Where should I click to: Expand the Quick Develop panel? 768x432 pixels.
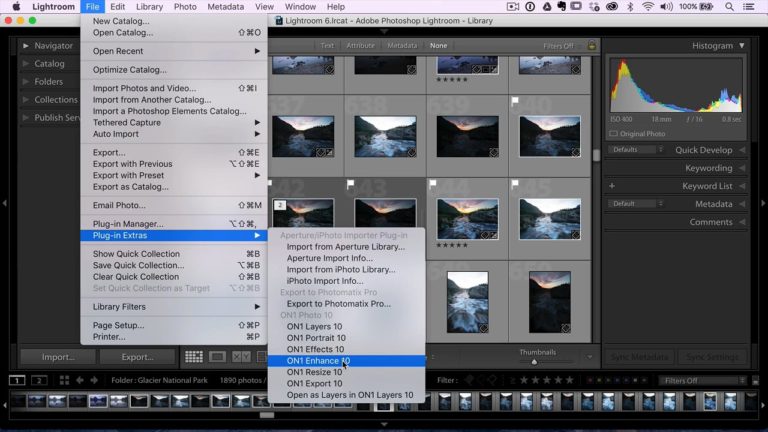(x=742, y=150)
